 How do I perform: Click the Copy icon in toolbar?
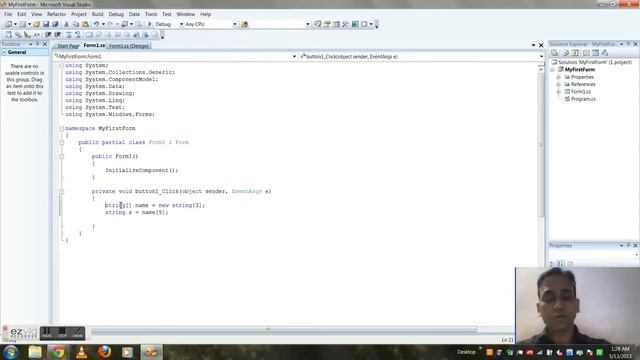[76, 24]
